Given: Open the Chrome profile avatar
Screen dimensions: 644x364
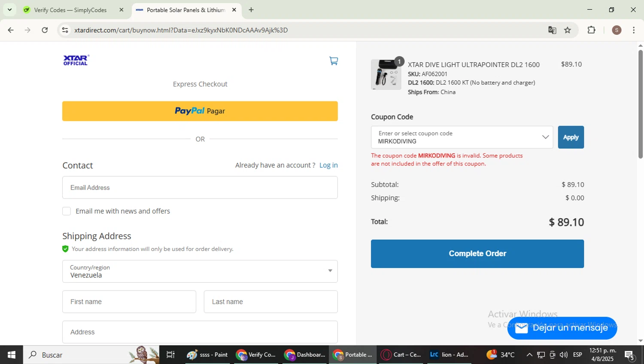Looking at the screenshot, I should (617, 30).
